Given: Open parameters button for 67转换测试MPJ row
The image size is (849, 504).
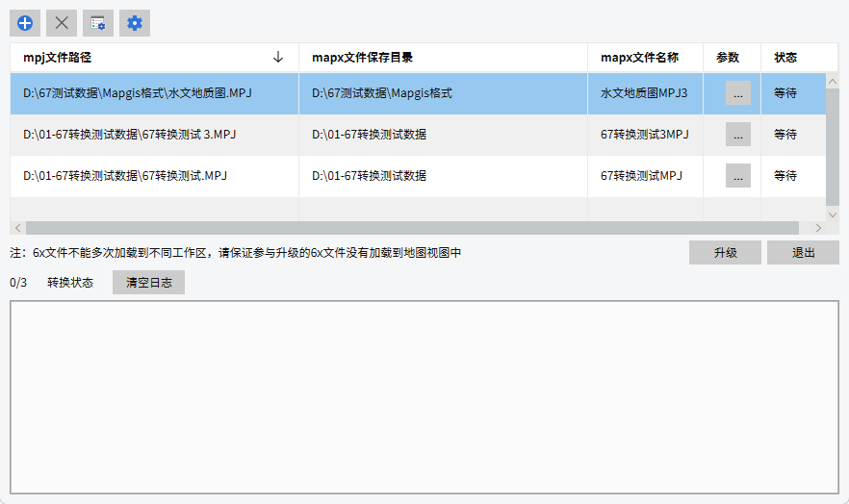Looking at the screenshot, I should pos(737,175).
